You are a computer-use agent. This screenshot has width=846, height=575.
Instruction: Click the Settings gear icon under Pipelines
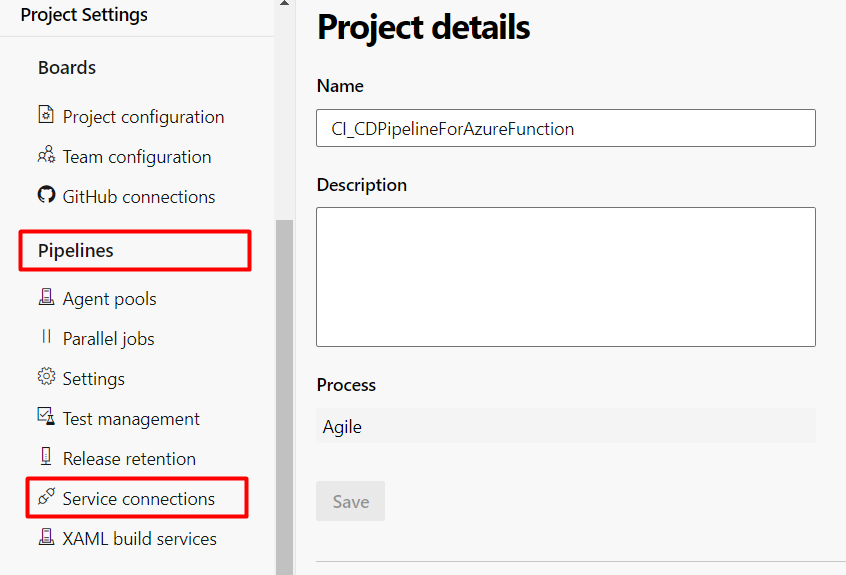46,377
